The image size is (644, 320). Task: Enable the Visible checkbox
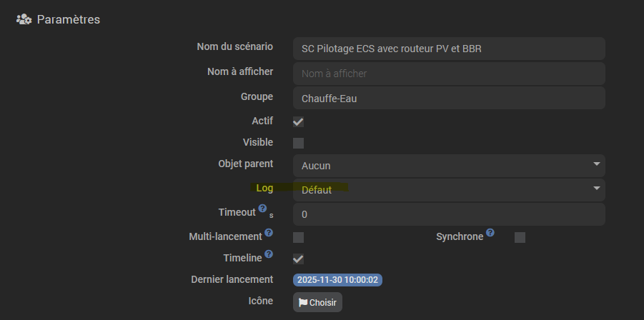298,143
